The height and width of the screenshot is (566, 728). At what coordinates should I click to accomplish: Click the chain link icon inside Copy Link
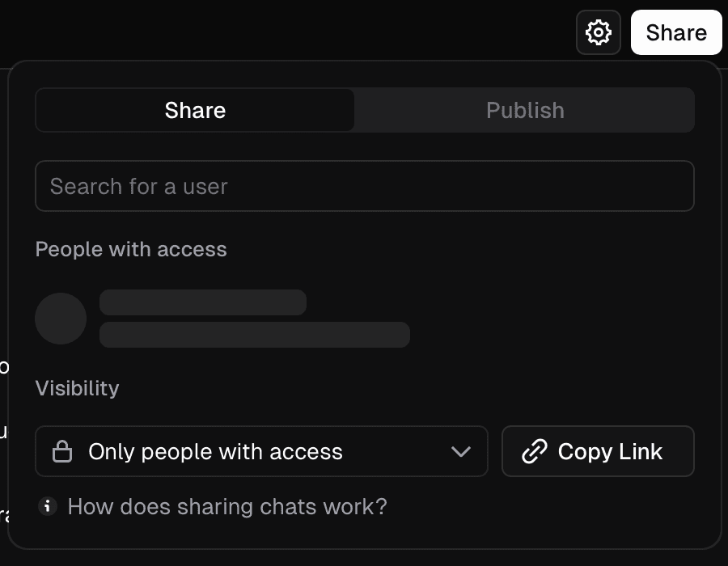pos(532,451)
